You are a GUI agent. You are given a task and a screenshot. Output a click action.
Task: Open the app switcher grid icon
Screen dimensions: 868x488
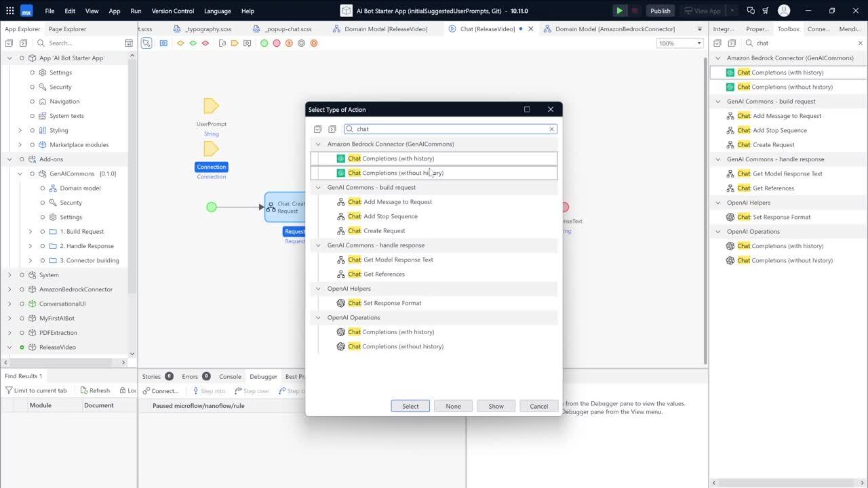pos(9,11)
